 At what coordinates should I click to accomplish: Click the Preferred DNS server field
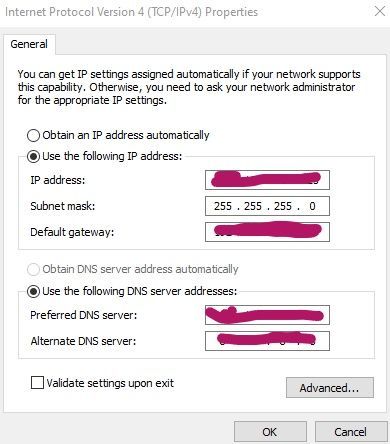point(267,315)
